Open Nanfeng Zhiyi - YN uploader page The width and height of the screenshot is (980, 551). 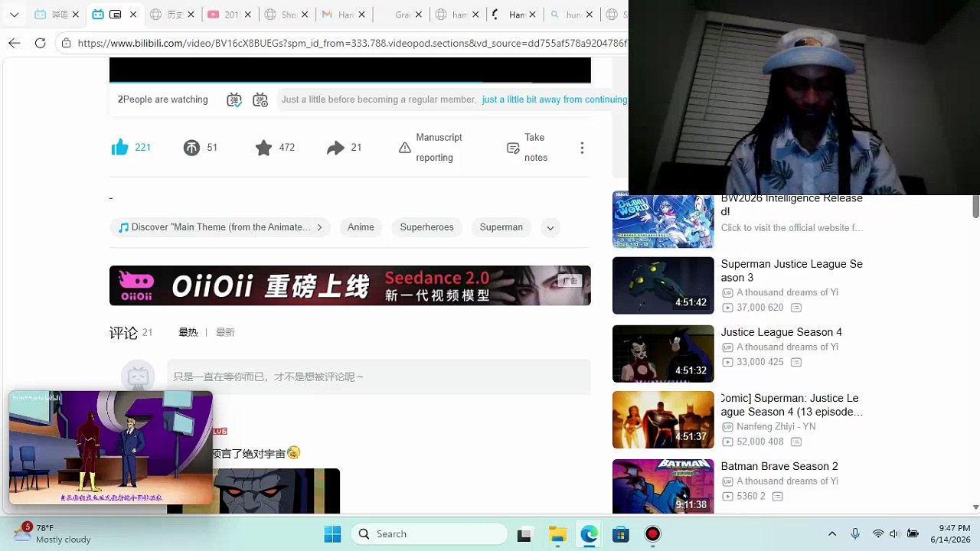tap(776, 426)
